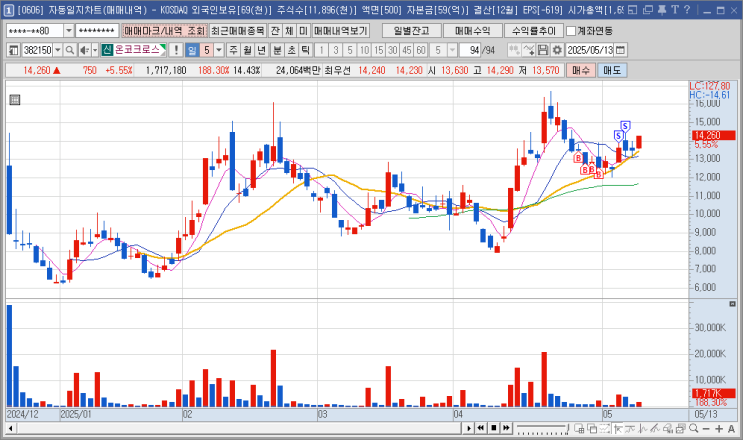
Task: Select the crosshair cursor tool icon
Action: point(617,428)
